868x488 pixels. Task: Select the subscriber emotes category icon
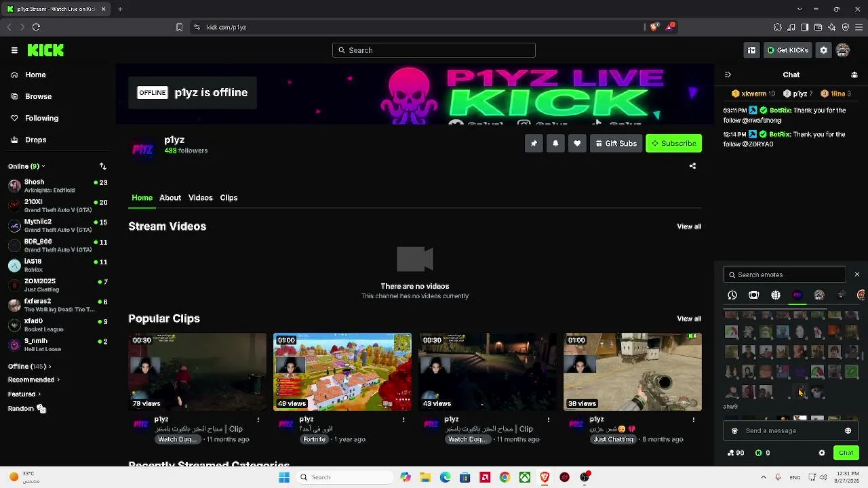pyautogui.click(x=754, y=295)
